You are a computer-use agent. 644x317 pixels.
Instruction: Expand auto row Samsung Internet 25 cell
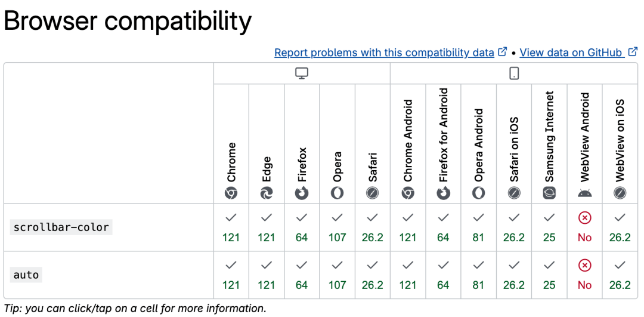(x=549, y=275)
